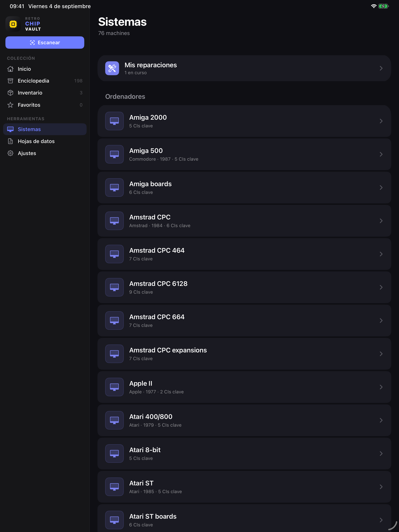
Task: Select the Atari 400/800 system row
Action: 244,420
